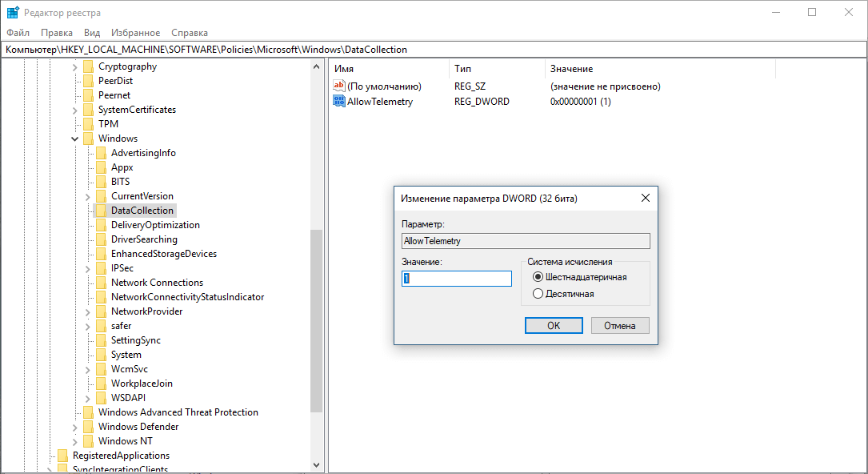Click inside the Значение input field
868x474 pixels.
(456, 278)
